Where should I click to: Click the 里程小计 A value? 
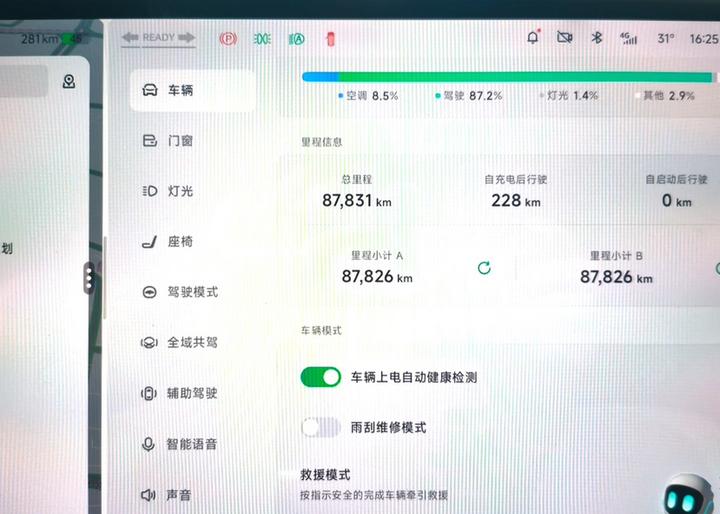point(377,277)
